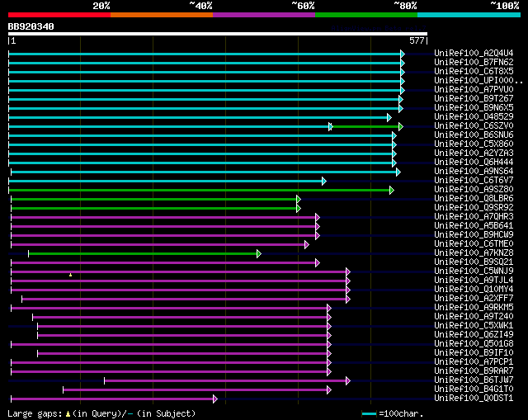
Task: Select the UniRef100_Q8LBR6 label
Action: coord(474,199)
